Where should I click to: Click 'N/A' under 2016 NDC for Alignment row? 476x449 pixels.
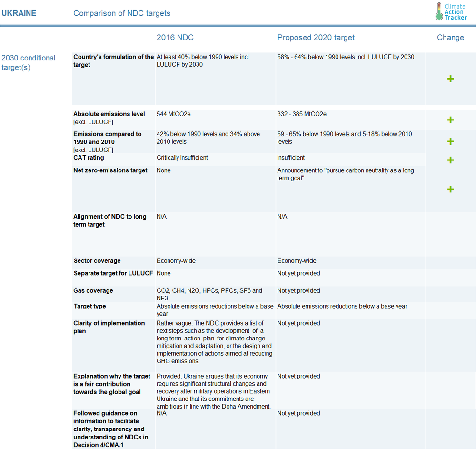coord(161,217)
